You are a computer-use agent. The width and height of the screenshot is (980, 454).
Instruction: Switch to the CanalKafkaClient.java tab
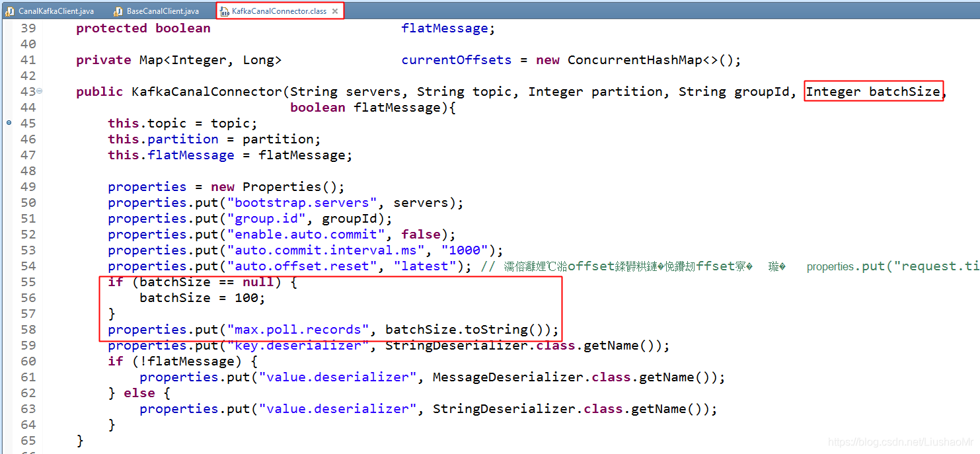tap(56, 11)
